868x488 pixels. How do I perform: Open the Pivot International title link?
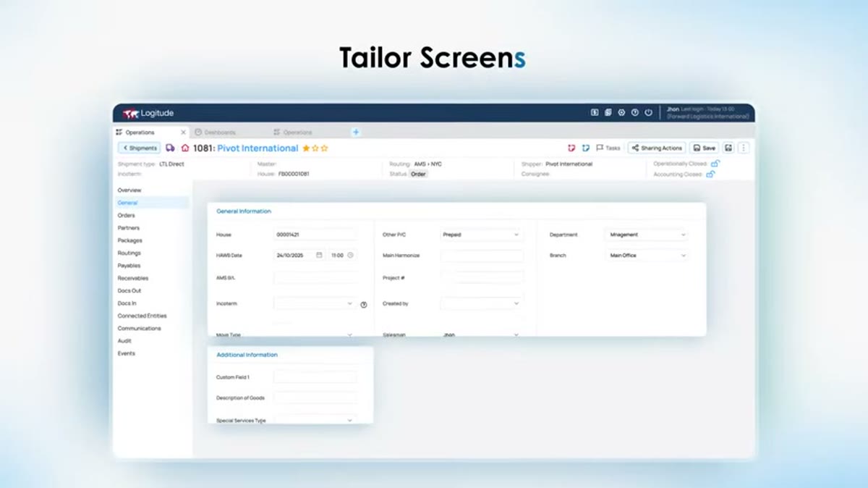[258, 148]
